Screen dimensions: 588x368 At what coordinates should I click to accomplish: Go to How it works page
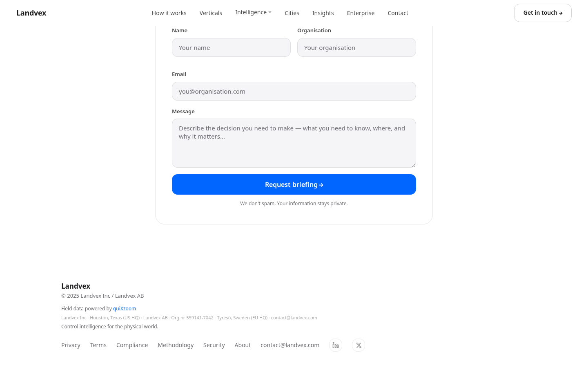coord(169,13)
